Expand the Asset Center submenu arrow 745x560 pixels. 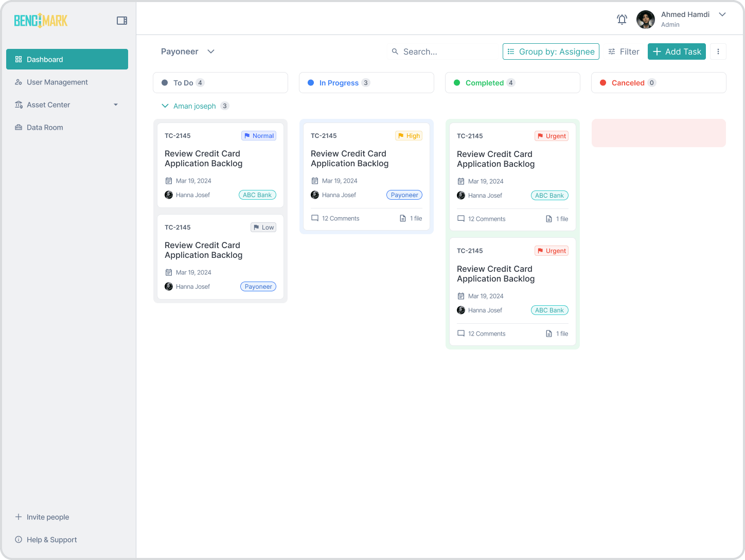(116, 104)
